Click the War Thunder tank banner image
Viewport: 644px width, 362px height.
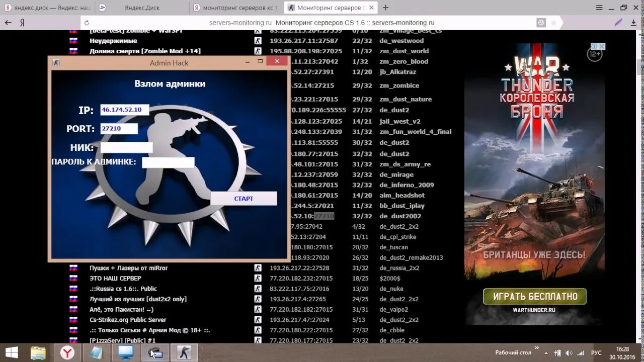click(x=534, y=184)
